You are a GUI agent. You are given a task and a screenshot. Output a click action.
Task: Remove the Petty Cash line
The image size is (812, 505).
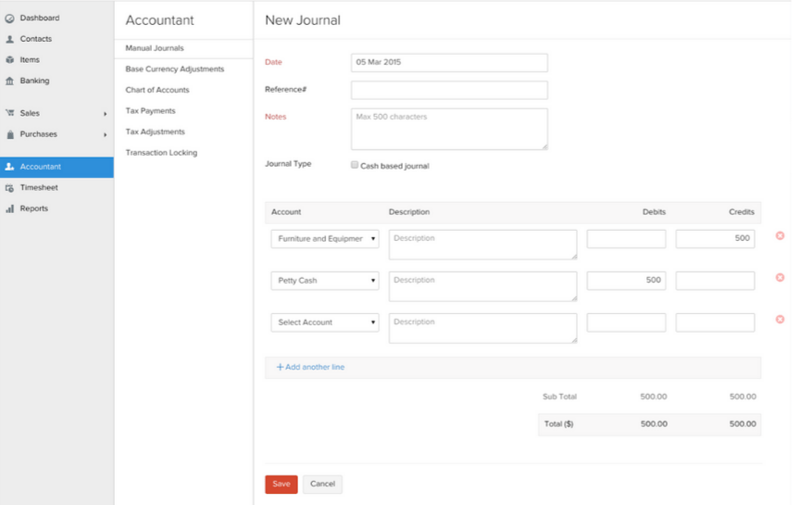tap(780, 277)
